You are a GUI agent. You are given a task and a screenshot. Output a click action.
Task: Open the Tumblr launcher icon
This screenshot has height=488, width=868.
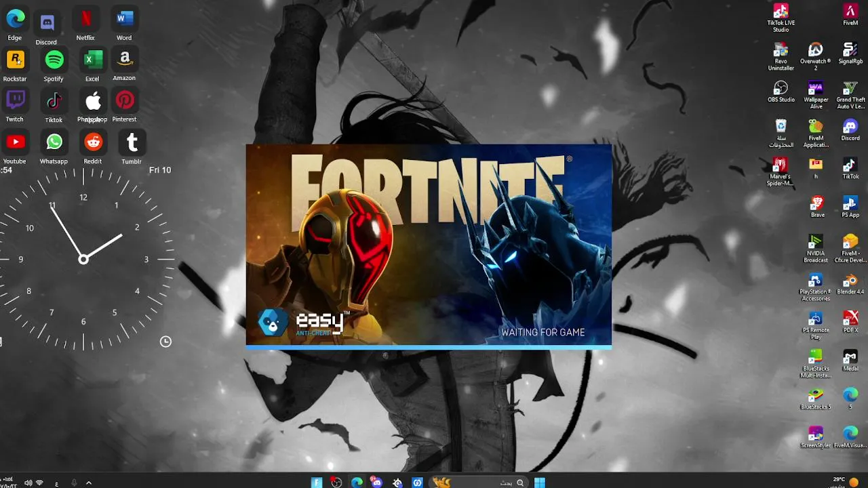[132, 142]
